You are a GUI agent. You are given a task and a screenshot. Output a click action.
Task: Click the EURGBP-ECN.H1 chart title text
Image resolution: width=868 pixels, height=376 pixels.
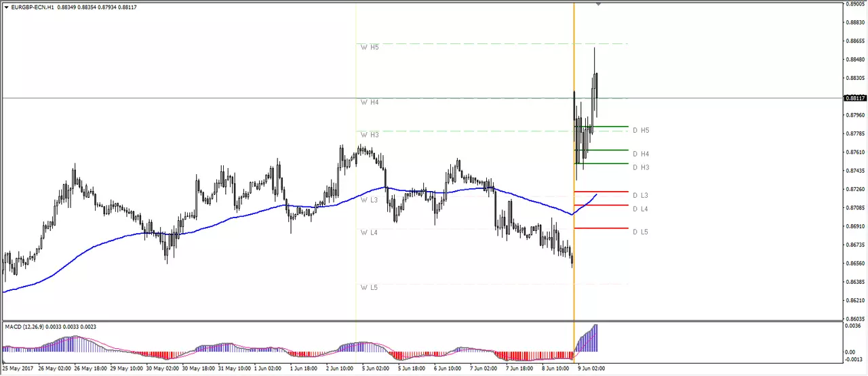coord(33,7)
